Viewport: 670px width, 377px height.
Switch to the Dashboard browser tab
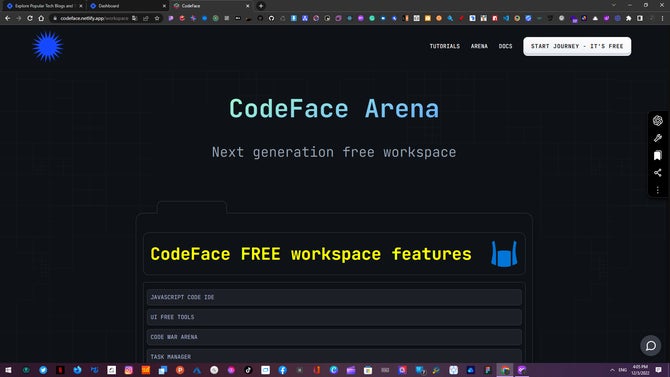127,6
